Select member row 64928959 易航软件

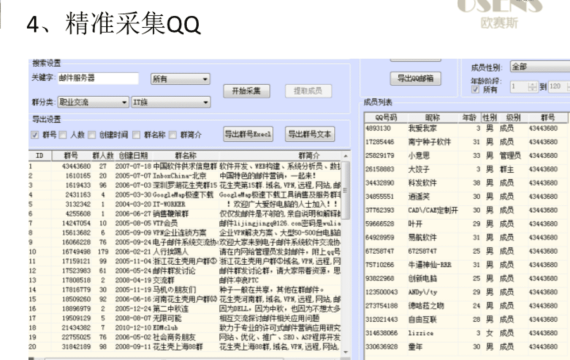467,237
